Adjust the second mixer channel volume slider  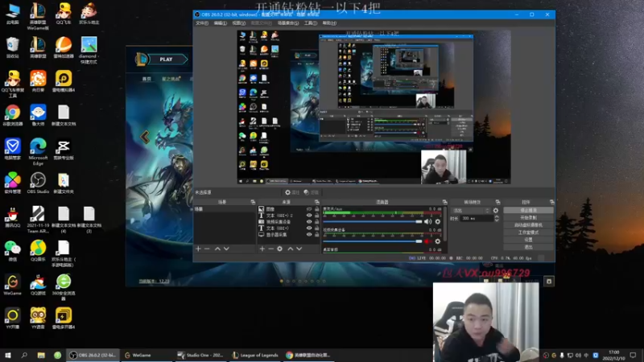click(x=373, y=241)
